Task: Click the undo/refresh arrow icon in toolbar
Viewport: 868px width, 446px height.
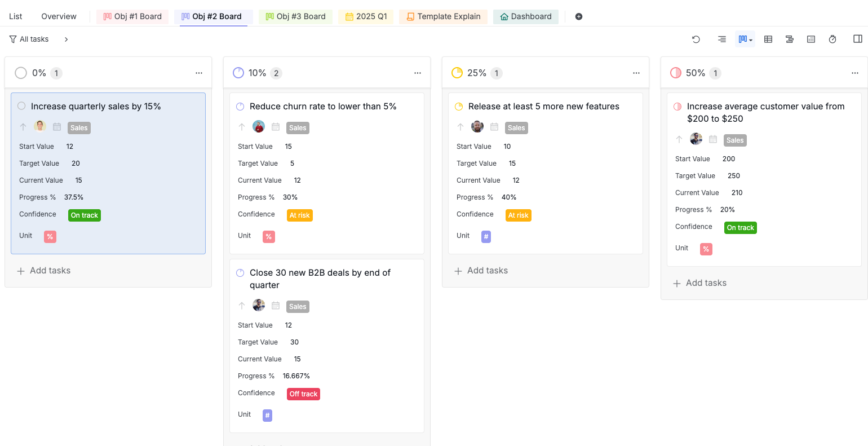Action: tap(696, 39)
